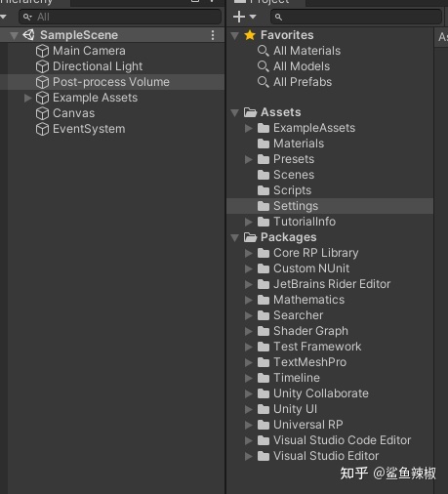Expand the ExampleAssets folder arrow
The height and width of the screenshot is (494, 448).
pyautogui.click(x=249, y=128)
